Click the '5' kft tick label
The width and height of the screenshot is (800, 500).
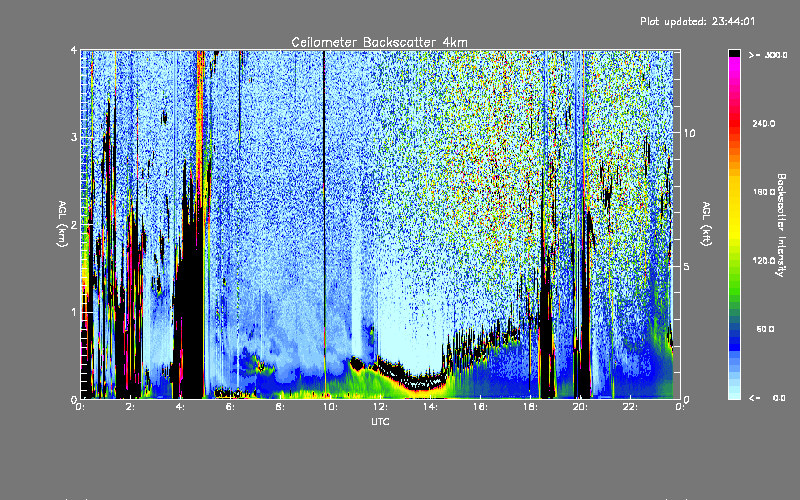pyautogui.click(x=687, y=267)
